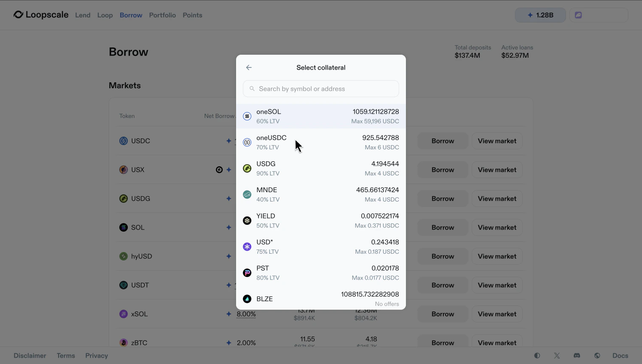Click Borrow button in the USDC row
This screenshot has width=642, height=364.
pyautogui.click(x=443, y=141)
